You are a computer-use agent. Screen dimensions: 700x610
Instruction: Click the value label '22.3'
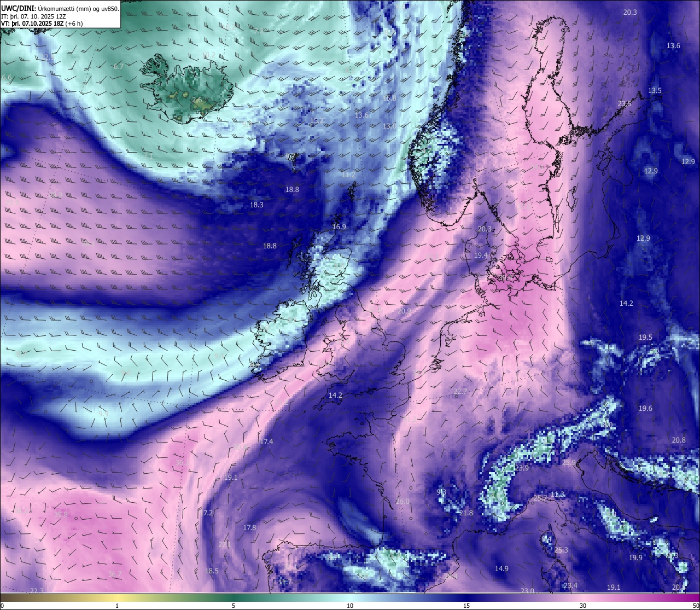click(x=37, y=591)
